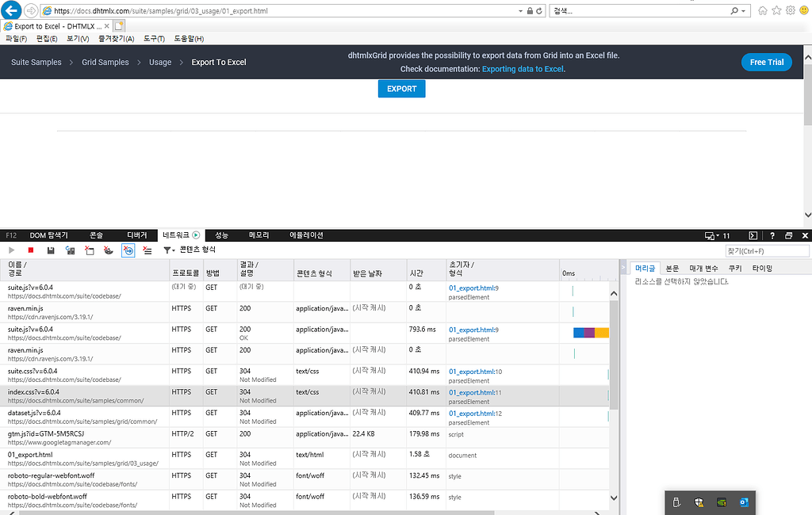Clear the browser cache icon

coord(89,250)
